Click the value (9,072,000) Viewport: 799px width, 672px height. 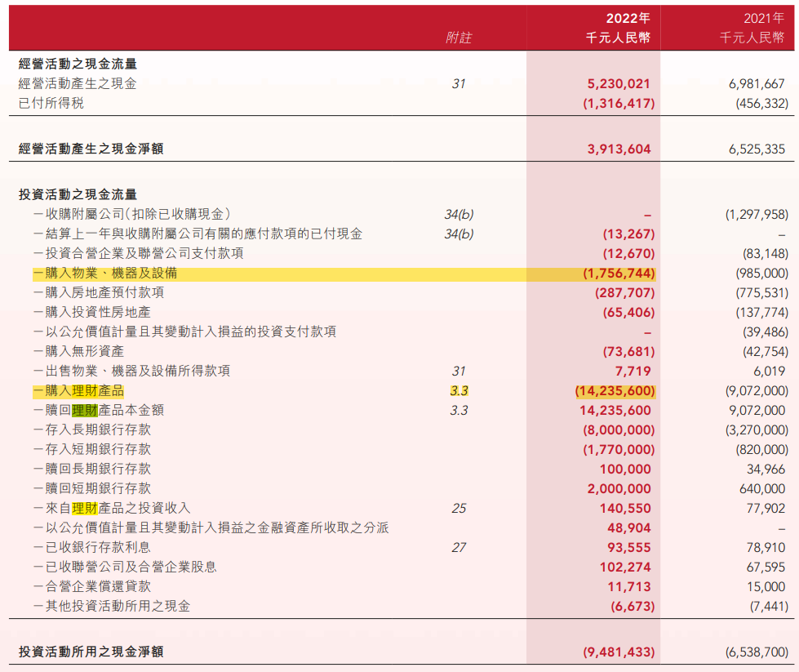tap(757, 391)
